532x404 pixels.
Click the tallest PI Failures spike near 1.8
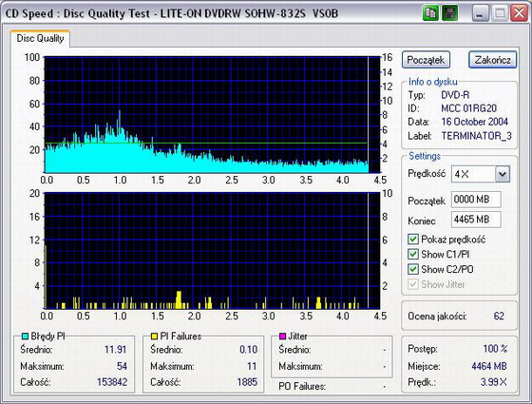click(x=179, y=299)
